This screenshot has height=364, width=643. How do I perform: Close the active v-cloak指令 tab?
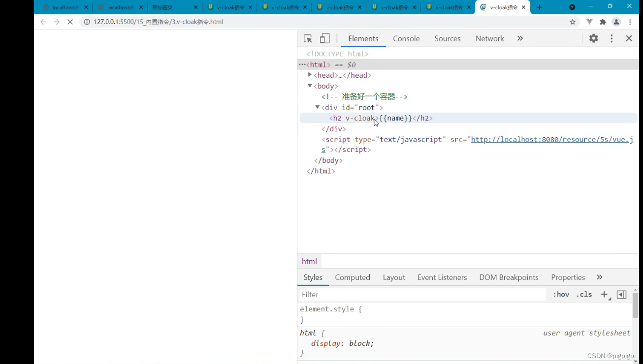coord(523,7)
